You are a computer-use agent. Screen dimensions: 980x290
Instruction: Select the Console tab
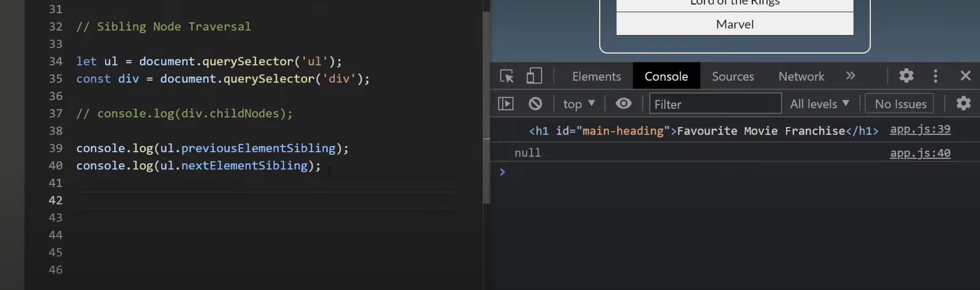tap(666, 76)
